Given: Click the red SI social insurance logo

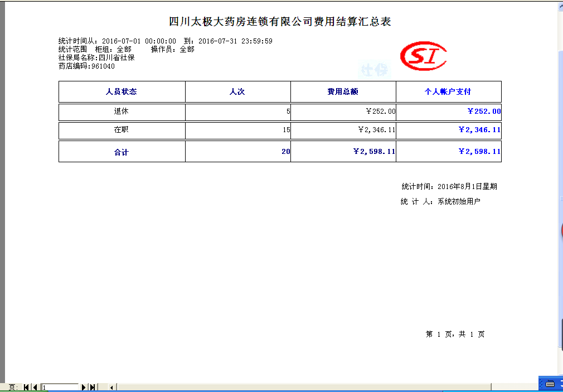Looking at the screenshot, I should point(423,56).
